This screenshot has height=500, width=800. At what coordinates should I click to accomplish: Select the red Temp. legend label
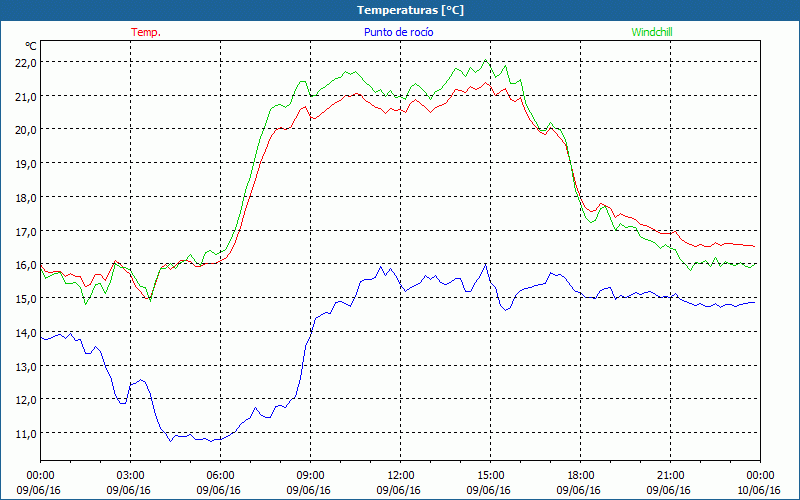pyautogui.click(x=146, y=32)
